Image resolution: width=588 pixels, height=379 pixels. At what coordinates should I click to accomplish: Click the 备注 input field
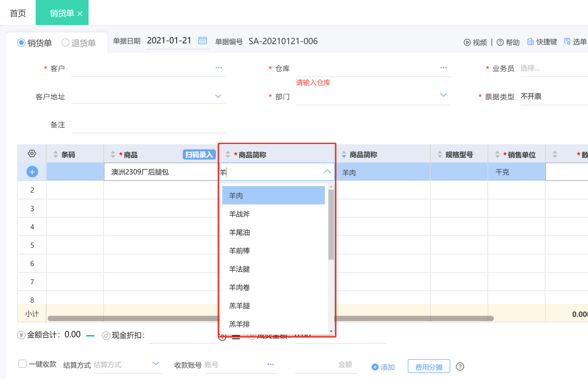click(148, 125)
